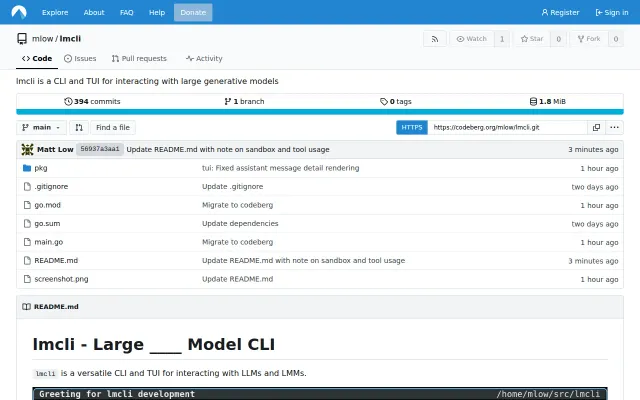640x400 pixels.
Task: Watch this repository
Action: click(472, 39)
